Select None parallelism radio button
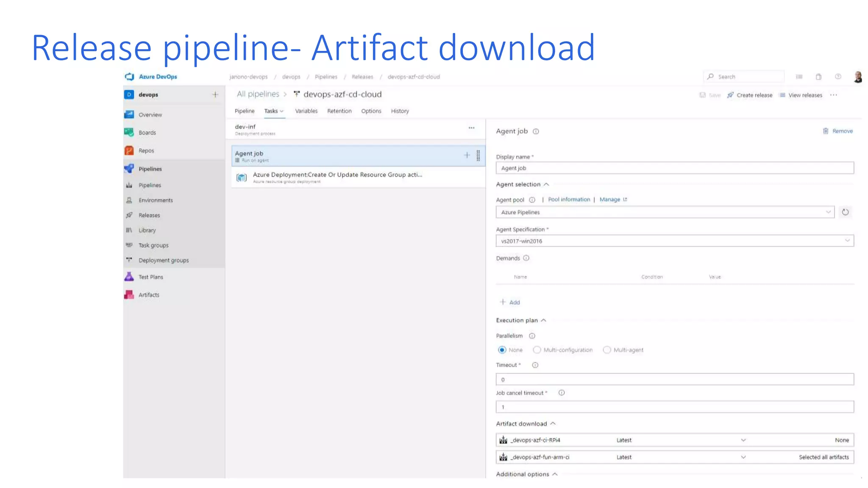The image size is (868, 488). pos(502,350)
